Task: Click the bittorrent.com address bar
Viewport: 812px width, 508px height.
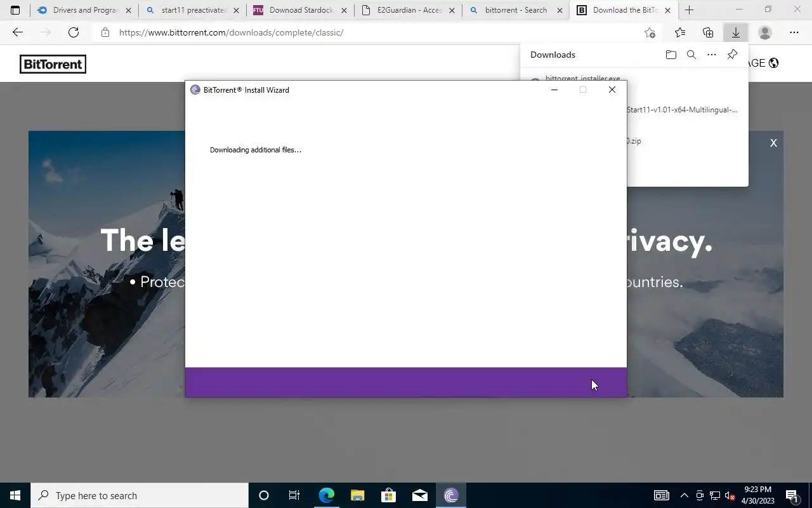Action: pyautogui.click(x=377, y=32)
